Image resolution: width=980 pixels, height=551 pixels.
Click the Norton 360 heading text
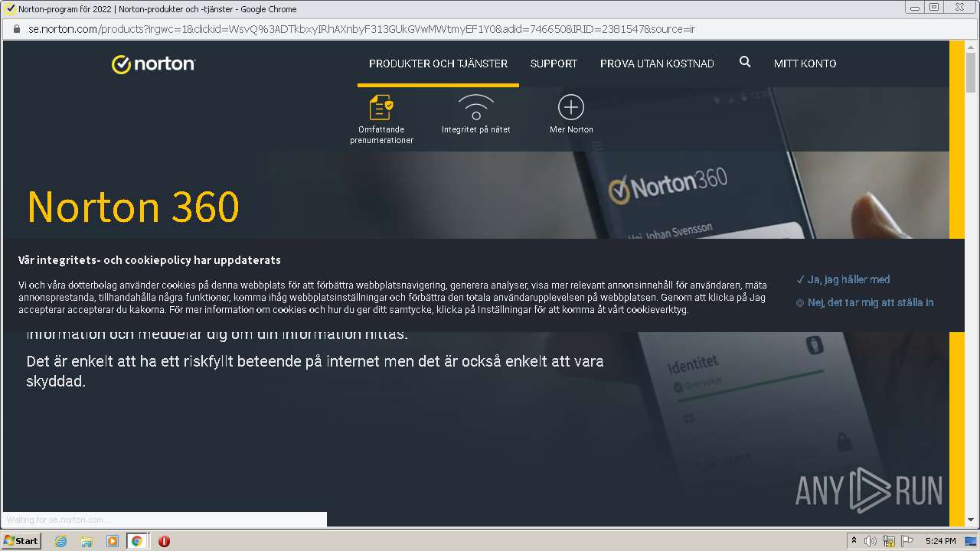tap(133, 207)
